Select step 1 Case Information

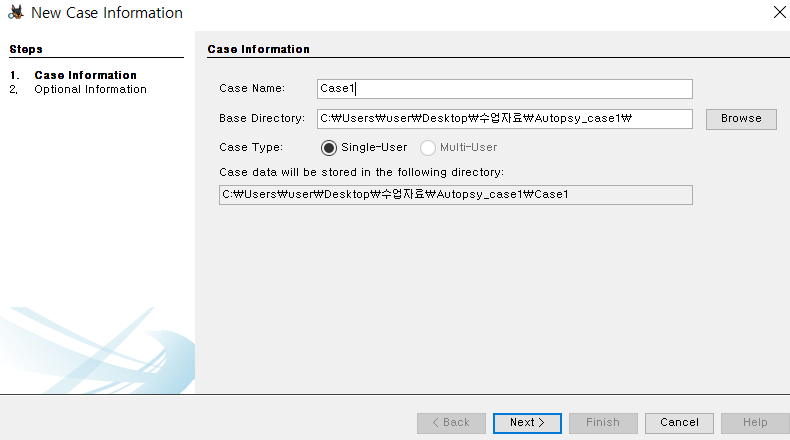coord(85,75)
